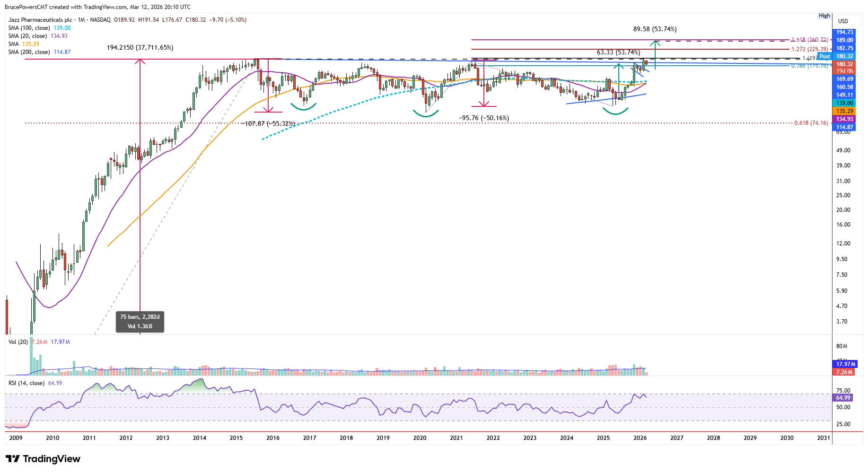Click the 194.73 price axis label
Image resolution: width=868 pixels, height=473 pixels.
click(844, 32)
